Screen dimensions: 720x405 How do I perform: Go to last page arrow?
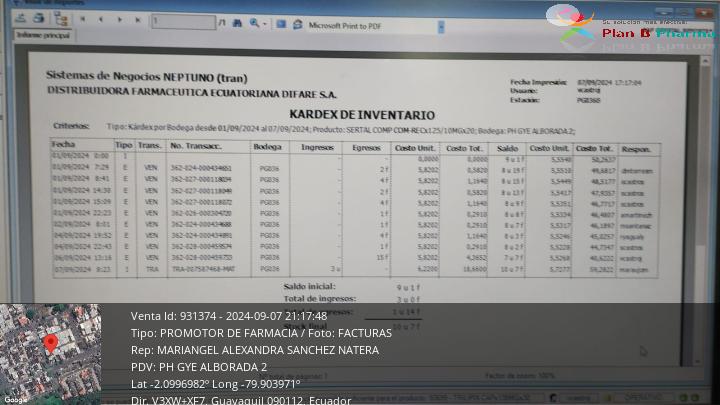pyautogui.click(x=137, y=20)
